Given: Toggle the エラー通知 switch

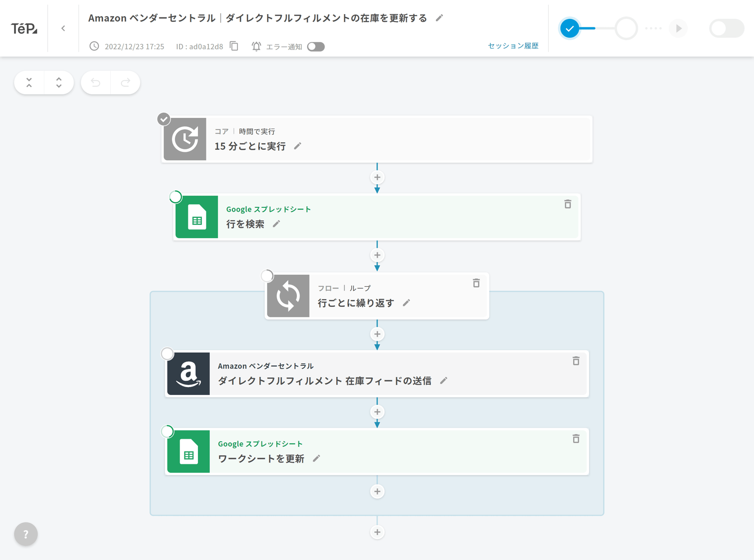Looking at the screenshot, I should (x=316, y=47).
